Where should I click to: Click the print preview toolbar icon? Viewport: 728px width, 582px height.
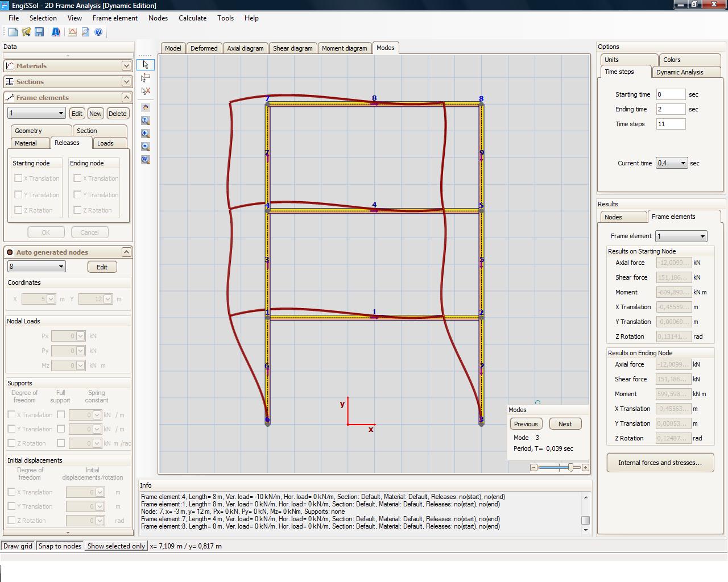click(x=85, y=32)
